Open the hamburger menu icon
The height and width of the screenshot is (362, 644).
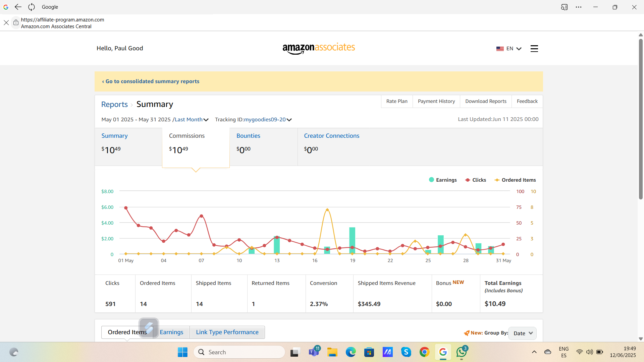pyautogui.click(x=534, y=49)
